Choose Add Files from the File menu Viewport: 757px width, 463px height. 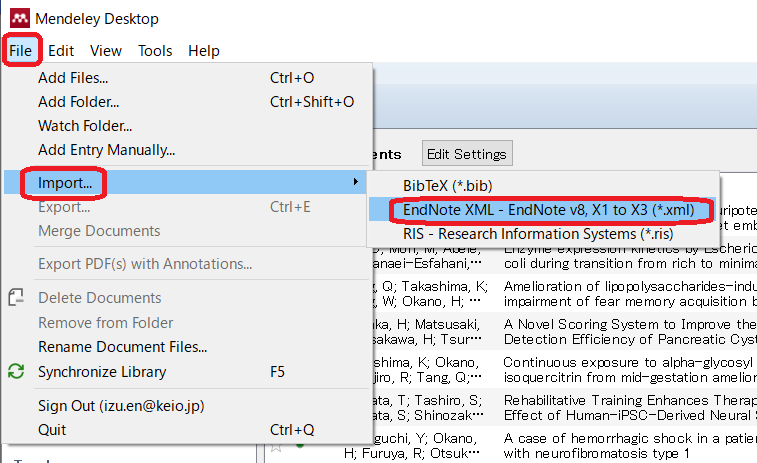coord(73,77)
